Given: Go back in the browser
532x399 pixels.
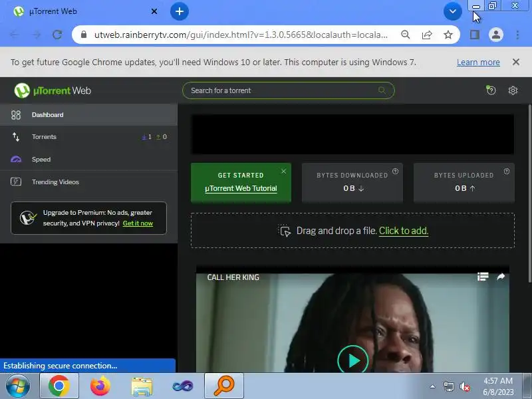Looking at the screenshot, I should [x=15, y=35].
